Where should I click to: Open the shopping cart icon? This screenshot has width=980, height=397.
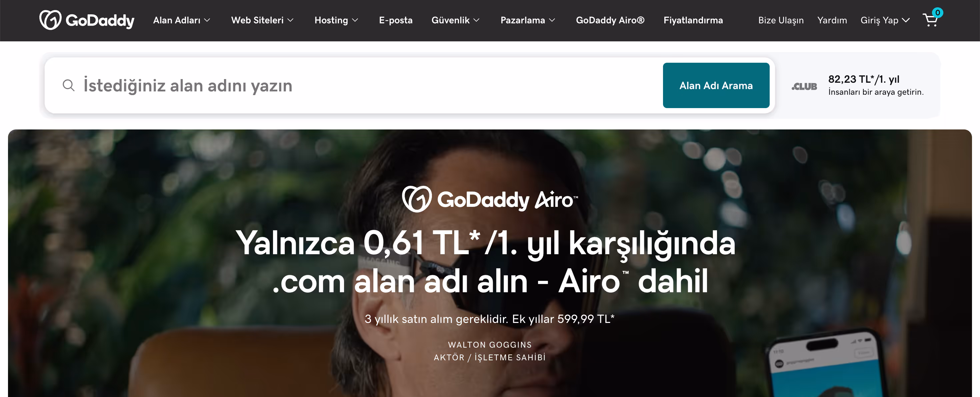point(930,21)
